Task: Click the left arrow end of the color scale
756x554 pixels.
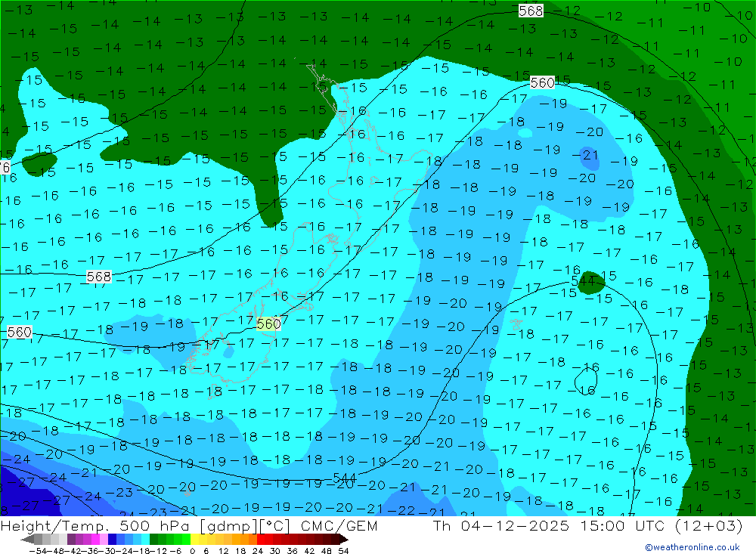Action: [x=28, y=539]
